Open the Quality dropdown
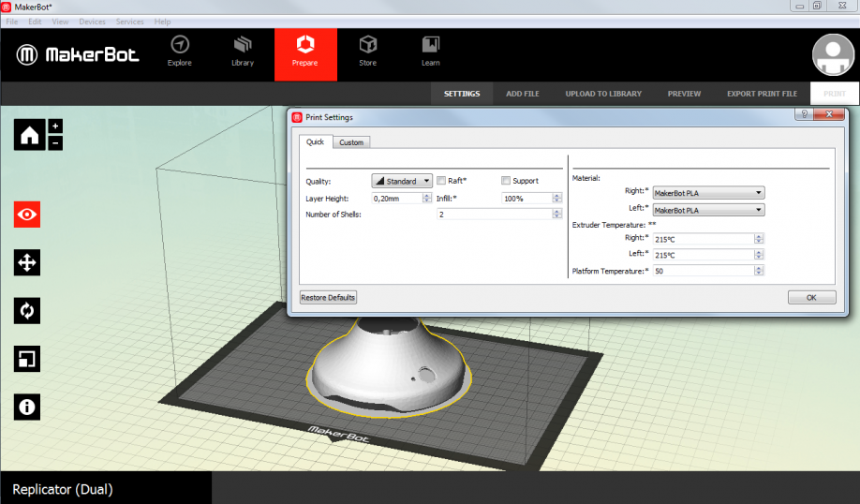The image size is (860, 504). [x=402, y=181]
